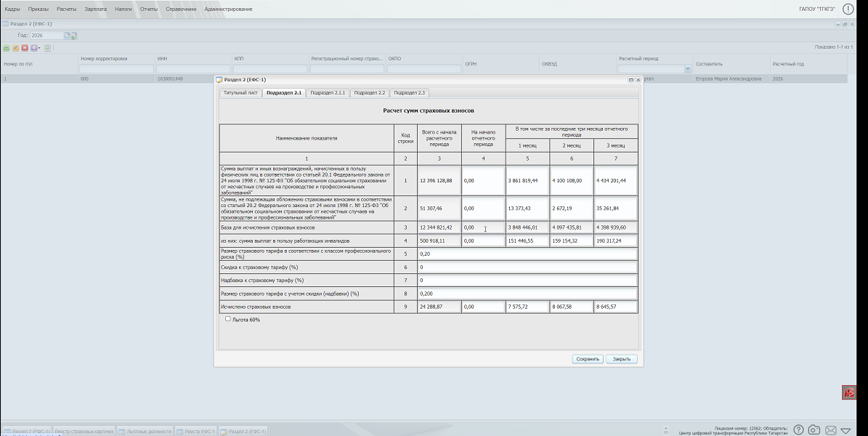Expand the Расчетный период filter dropdown

pyautogui.click(x=687, y=69)
